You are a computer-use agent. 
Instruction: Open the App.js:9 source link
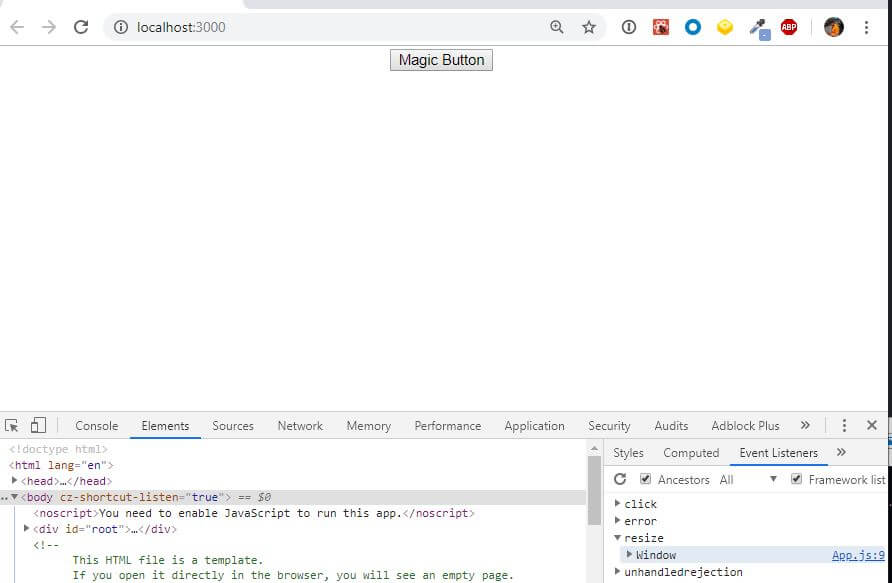pyautogui.click(x=858, y=555)
